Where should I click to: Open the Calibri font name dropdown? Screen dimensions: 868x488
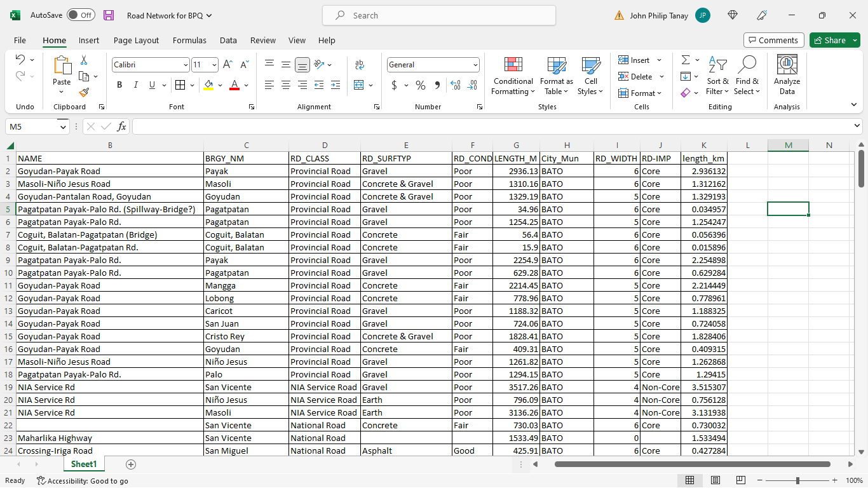[186, 65]
